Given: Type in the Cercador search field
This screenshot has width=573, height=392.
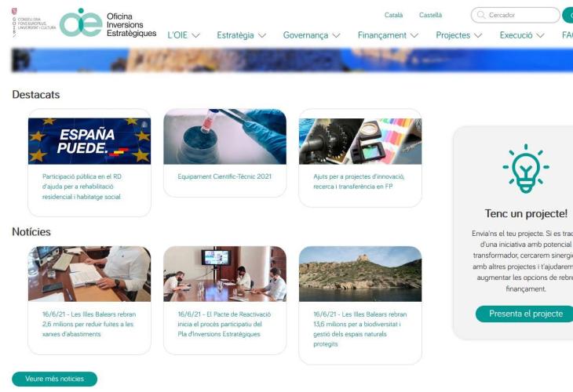Looking at the screenshot, I should tap(518, 15).
